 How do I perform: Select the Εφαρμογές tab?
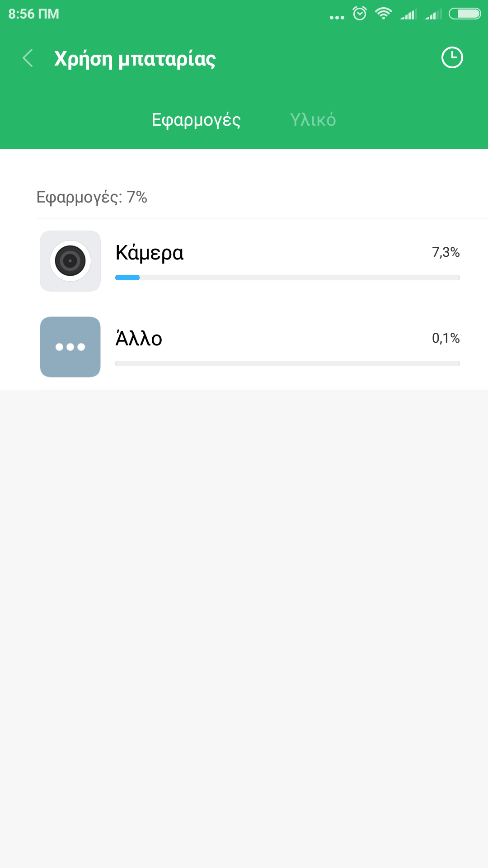pos(196,120)
